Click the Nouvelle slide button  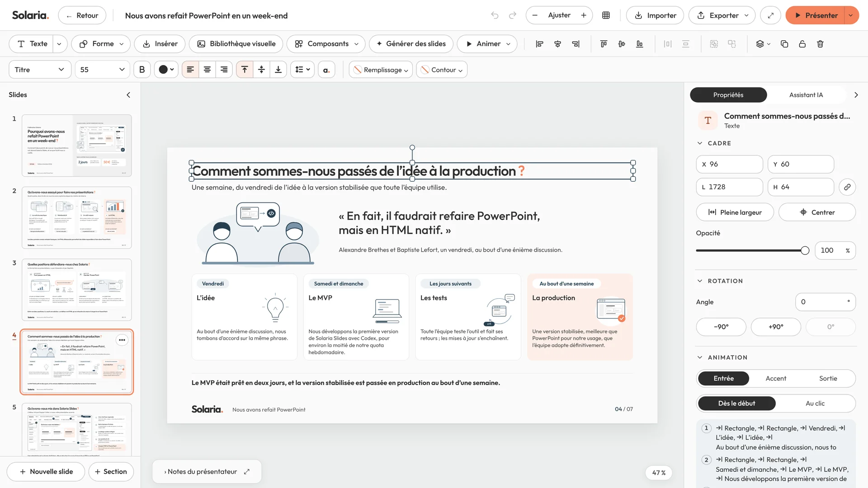pyautogui.click(x=46, y=472)
